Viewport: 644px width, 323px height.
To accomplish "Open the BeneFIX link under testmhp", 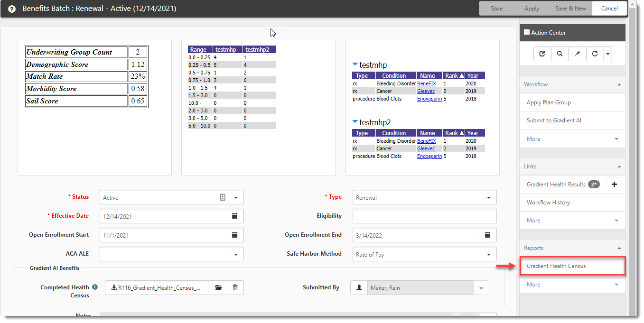I will [426, 83].
